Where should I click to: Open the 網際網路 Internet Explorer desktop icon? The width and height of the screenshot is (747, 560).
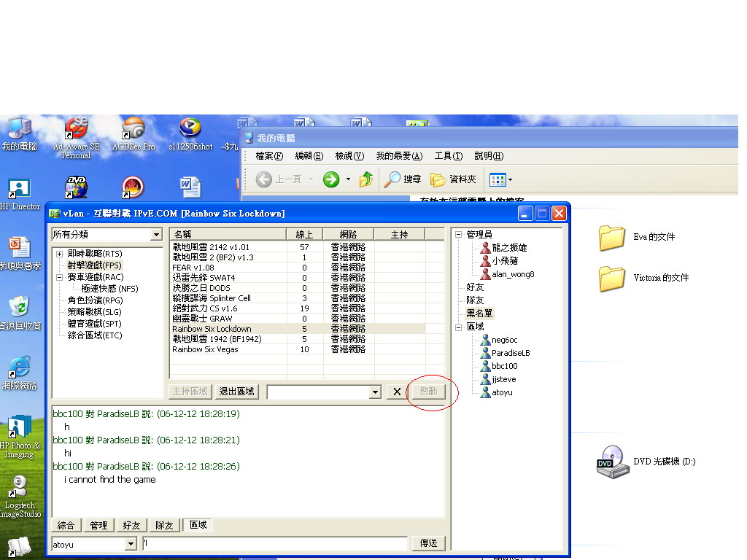[19, 373]
